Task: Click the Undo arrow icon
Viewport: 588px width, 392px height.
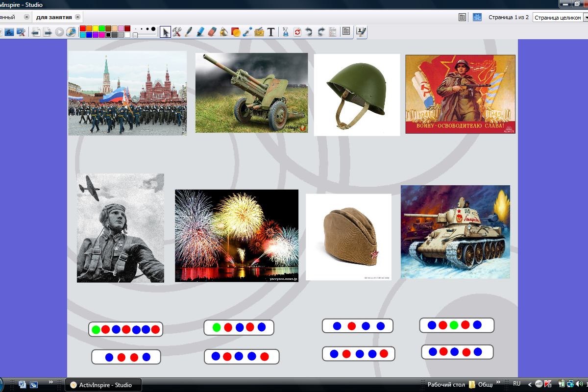Action: point(309,32)
